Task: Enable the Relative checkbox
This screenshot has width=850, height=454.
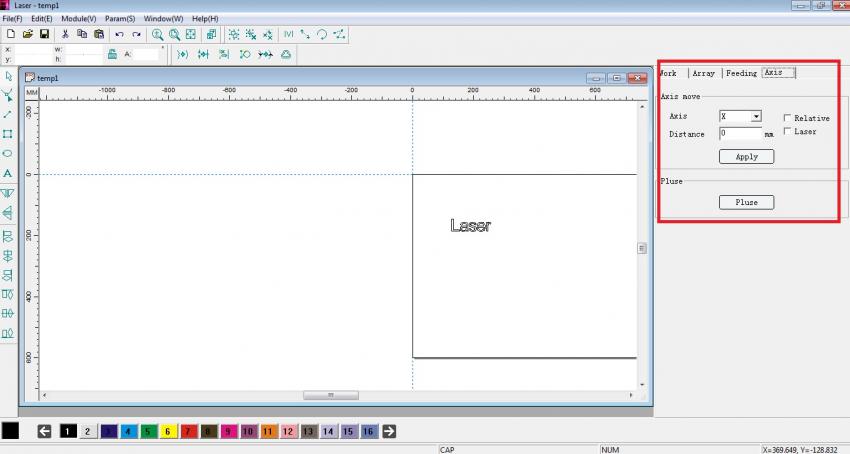Action: click(788, 118)
